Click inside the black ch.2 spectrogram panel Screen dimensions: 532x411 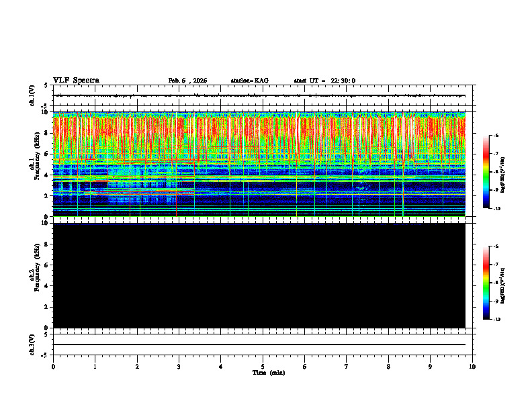(x=259, y=275)
